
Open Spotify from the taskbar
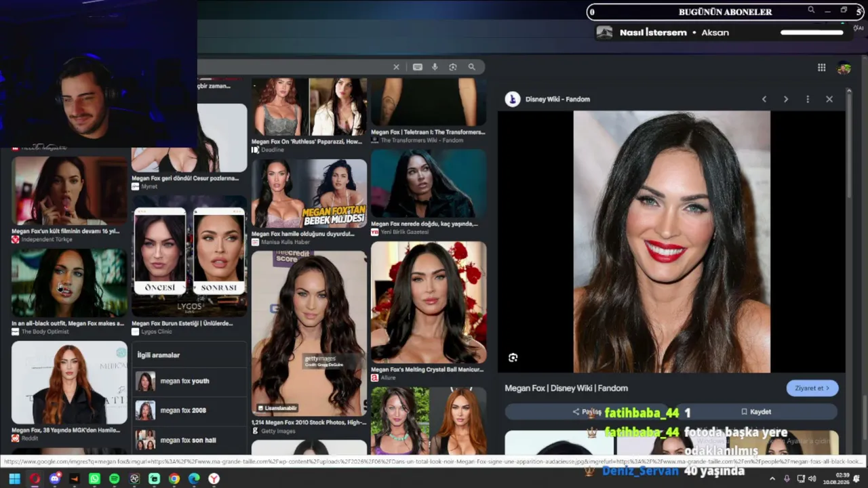click(115, 479)
